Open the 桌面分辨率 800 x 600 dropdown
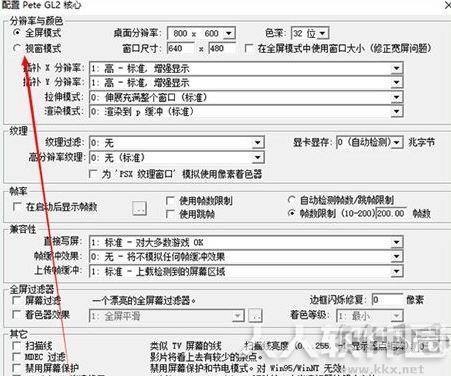The width and height of the screenshot is (451, 376). click(x=201, y=33)
